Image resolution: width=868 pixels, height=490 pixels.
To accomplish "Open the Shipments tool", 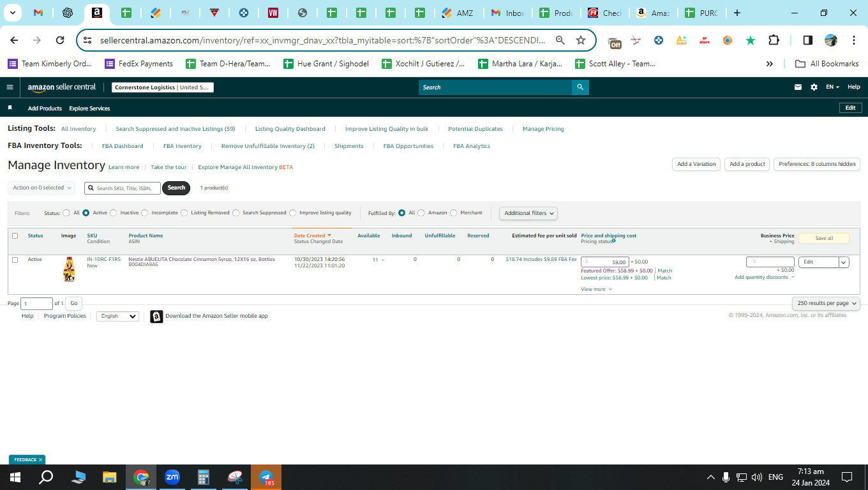I will point(349,146).
